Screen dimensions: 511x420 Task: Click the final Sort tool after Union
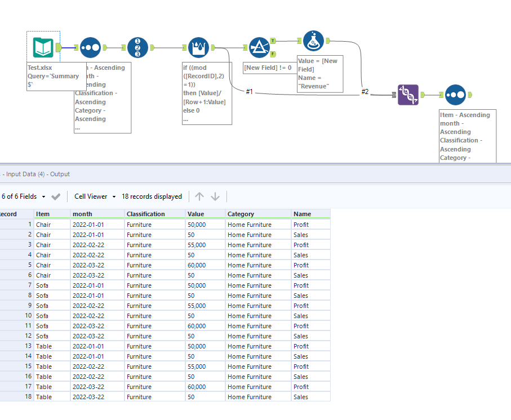click(x=455, y=95)
